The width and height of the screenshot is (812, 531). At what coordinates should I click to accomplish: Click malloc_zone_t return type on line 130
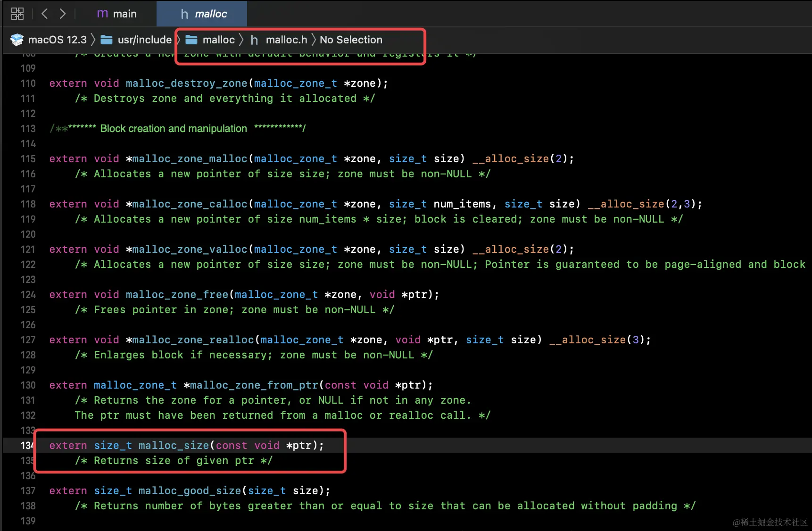[135, 385]
